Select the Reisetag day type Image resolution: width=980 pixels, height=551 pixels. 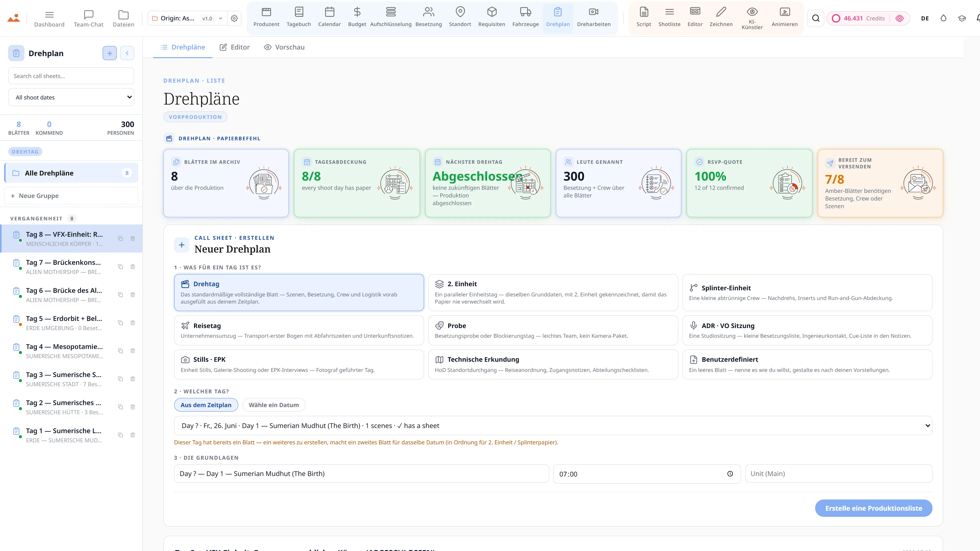pos(299,330)
